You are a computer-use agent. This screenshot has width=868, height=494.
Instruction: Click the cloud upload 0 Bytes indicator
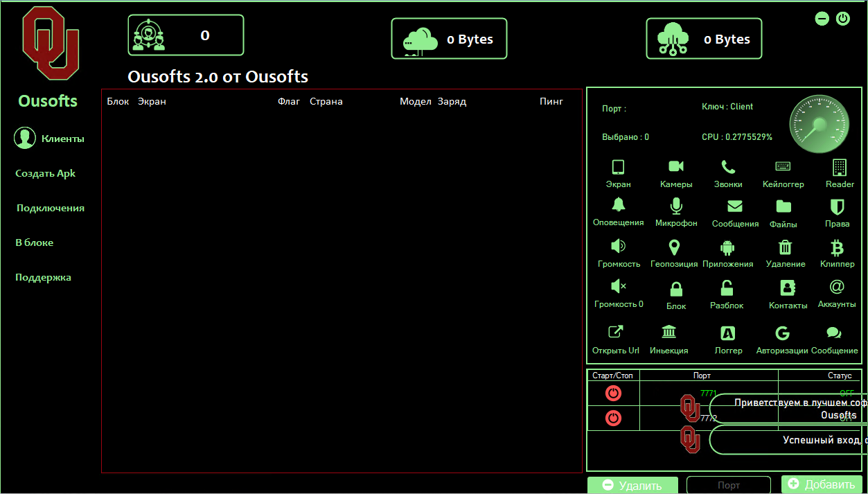(x=704, y=39)
